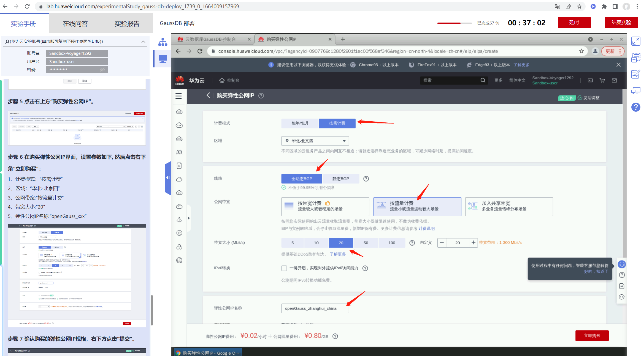Select the 按带宽计费 bandwidth option
Viewport: 644px width, 356px height.
point(325,206)
